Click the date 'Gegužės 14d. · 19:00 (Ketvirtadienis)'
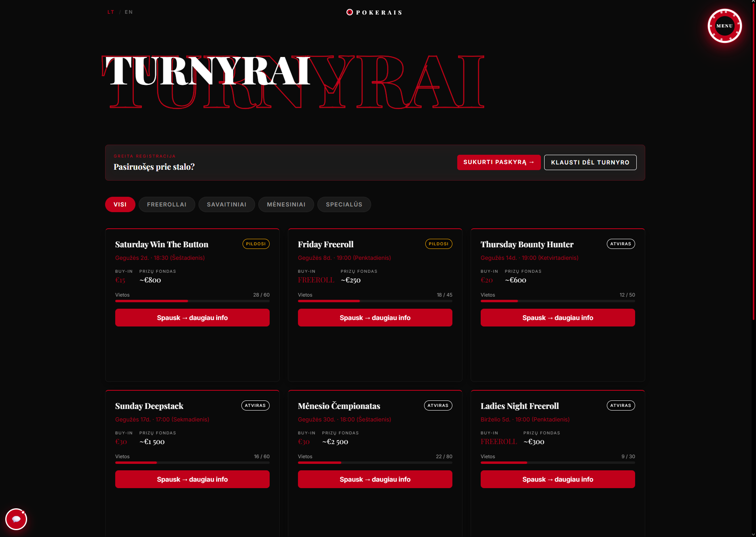Image resolution: width=756 pixels, height=537 pixels. click(530, 258)
